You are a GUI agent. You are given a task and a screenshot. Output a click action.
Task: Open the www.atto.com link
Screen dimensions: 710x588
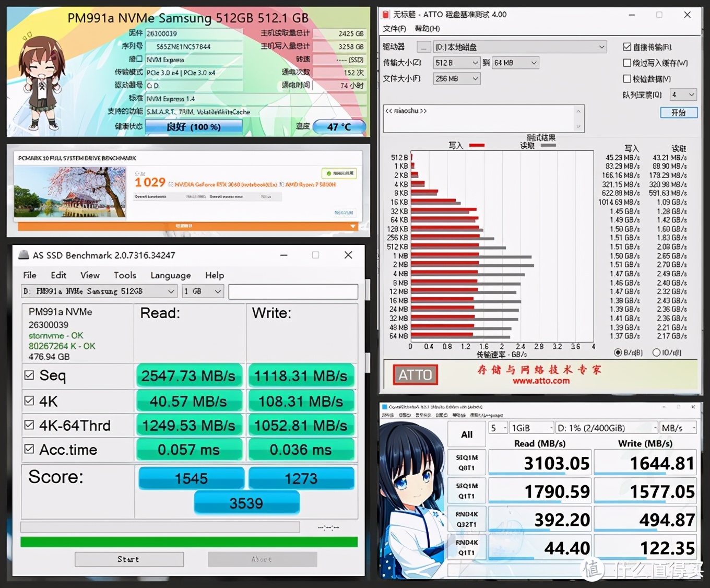(x=541, y=381)
